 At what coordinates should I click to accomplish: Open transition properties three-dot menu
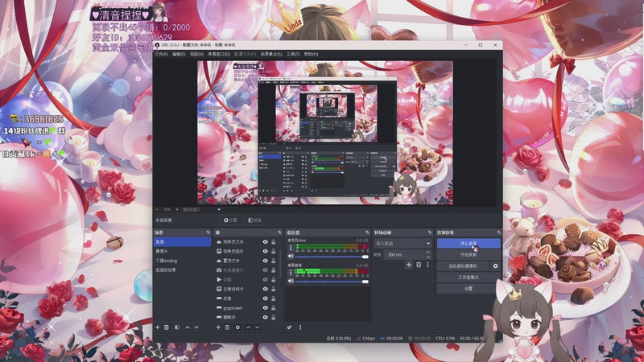click(x=427, y=265)
